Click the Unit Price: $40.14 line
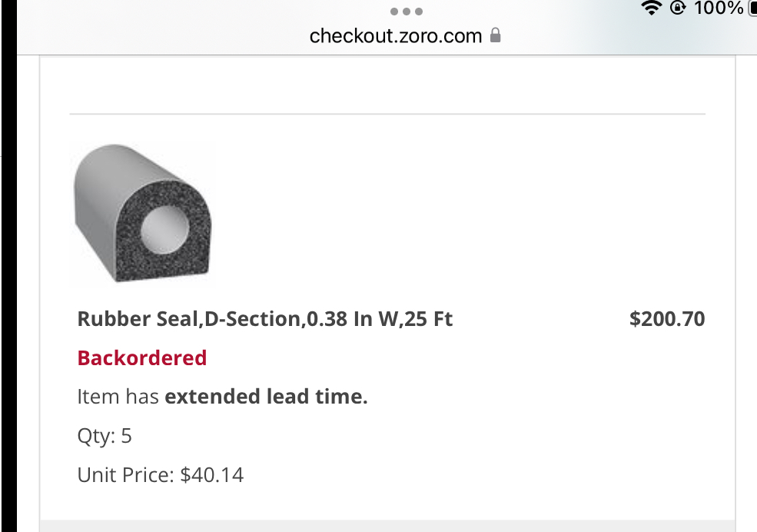The height and width of the screenshot is (532, 757). click(x=161, y=475)
